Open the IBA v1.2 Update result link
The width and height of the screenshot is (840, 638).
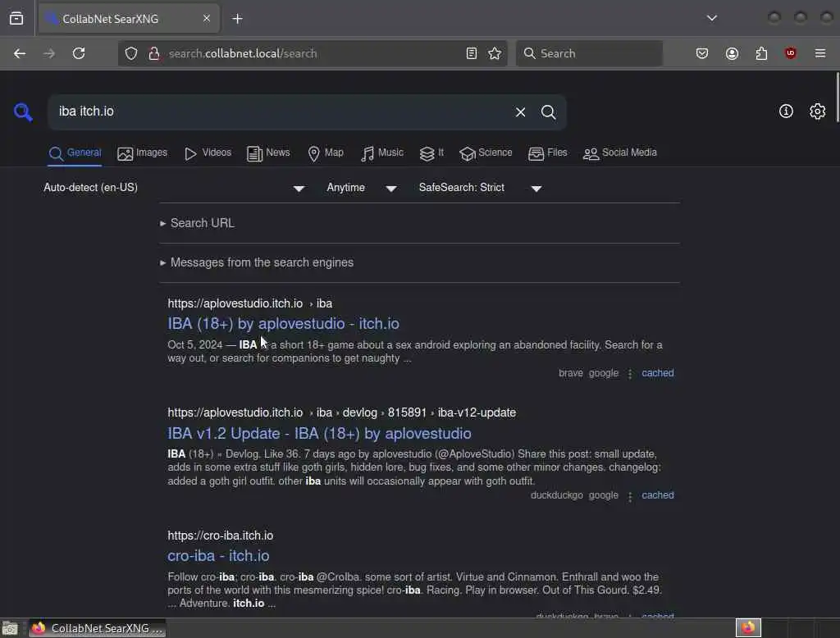click(319, 433)
